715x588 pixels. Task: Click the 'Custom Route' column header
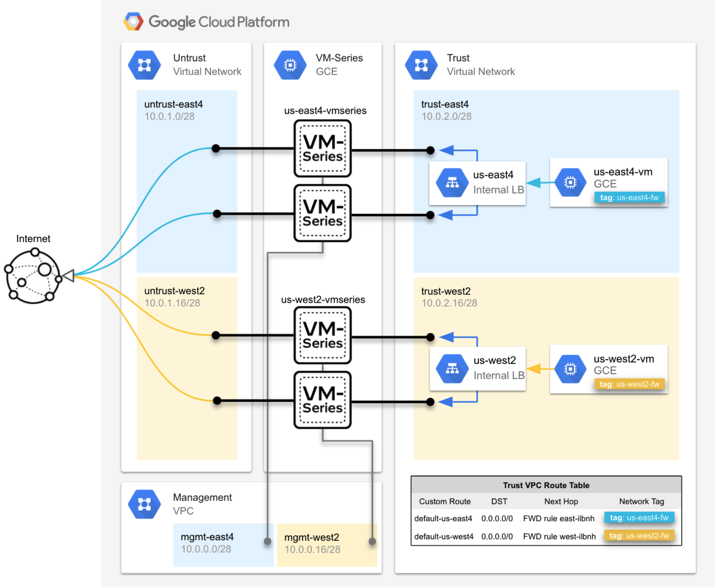[445, 501]
